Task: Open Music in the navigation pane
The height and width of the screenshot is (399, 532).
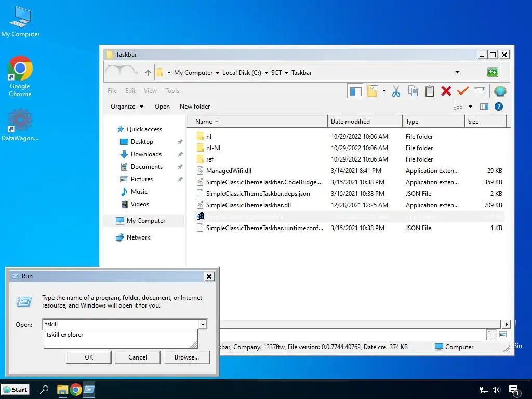Action: pos(134,192)
